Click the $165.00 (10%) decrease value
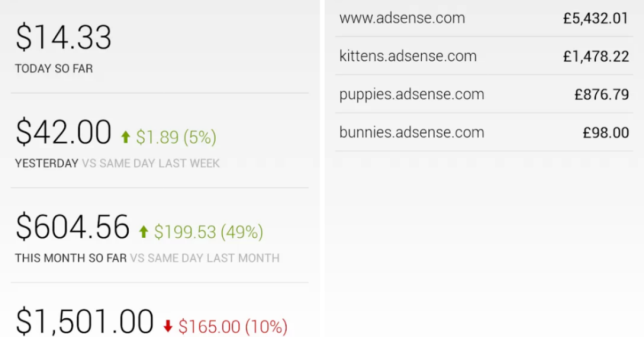This screenshot has width=644, height=337. coord(233,326)
